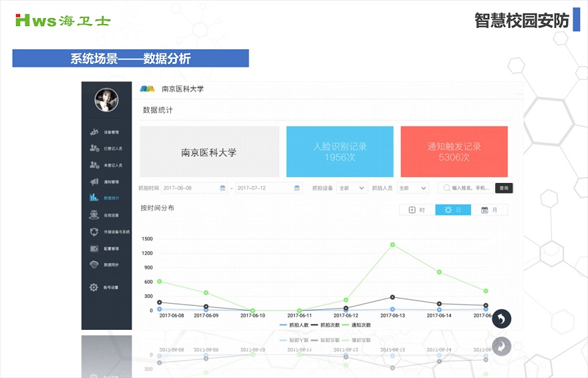
Task: Switch time distribution to 月 (month) tab
Action: [489, 210]
